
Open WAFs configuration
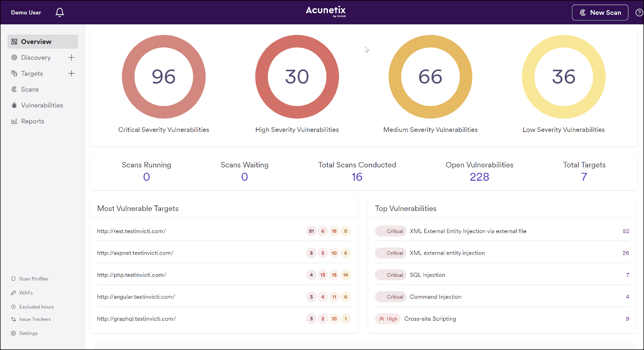coord(26,293)
